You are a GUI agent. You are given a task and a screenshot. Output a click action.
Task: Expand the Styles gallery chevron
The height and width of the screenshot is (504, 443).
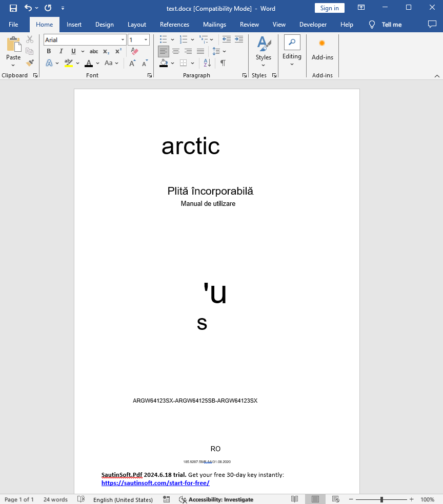click(x=263, y=64)
